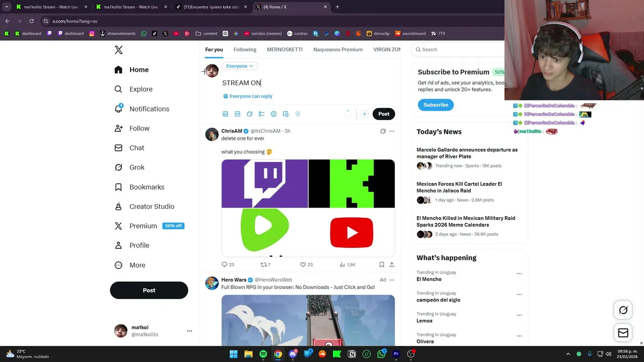Open more options on Hero Wars ad
644x362 pixels.
392,280
